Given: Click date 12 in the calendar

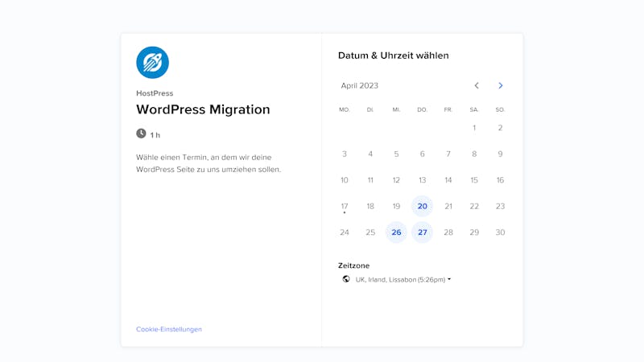Looking at the screenshot, I should click(x=396, y=180).
